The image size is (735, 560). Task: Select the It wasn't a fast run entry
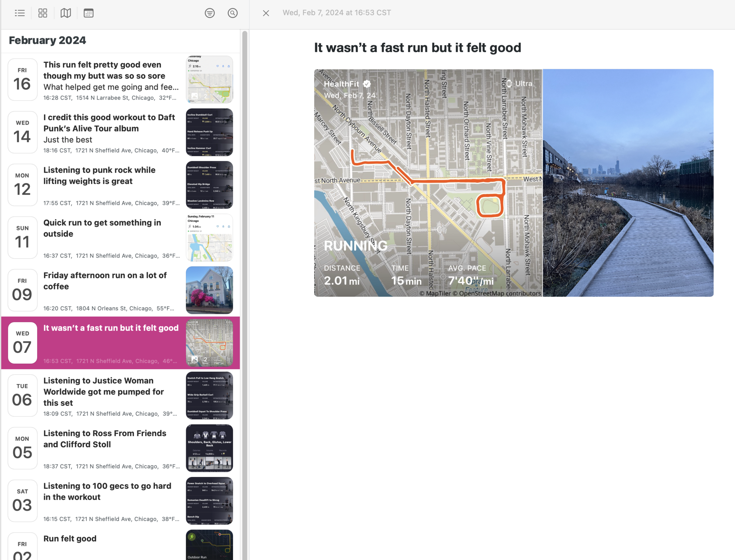click(121, 343)
